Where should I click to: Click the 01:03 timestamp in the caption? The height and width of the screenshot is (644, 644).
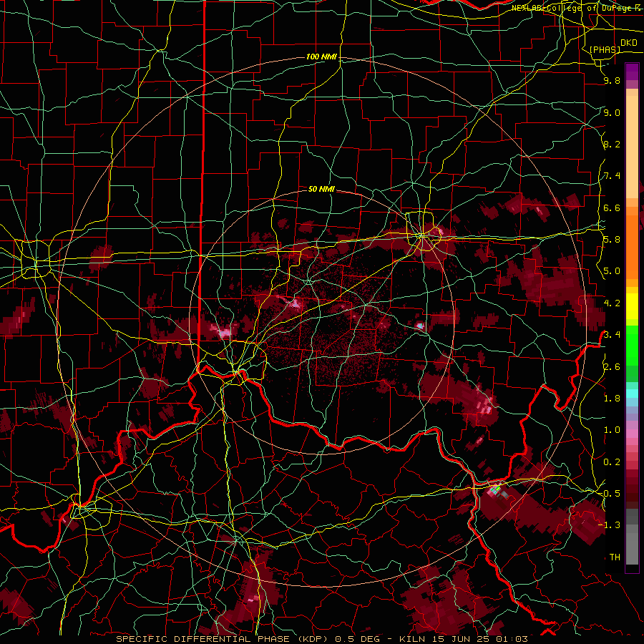[514, 639]
